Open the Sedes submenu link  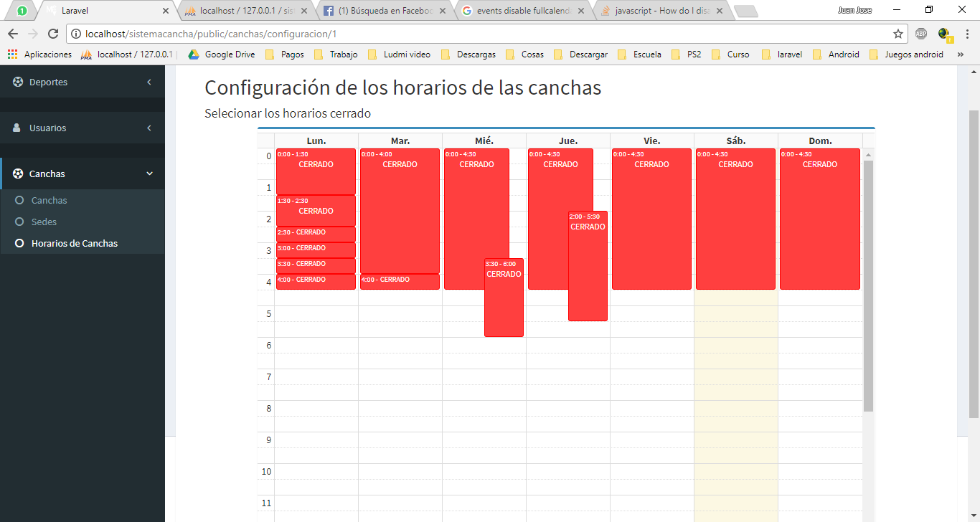pyautogui.click(x=44, y=222)
